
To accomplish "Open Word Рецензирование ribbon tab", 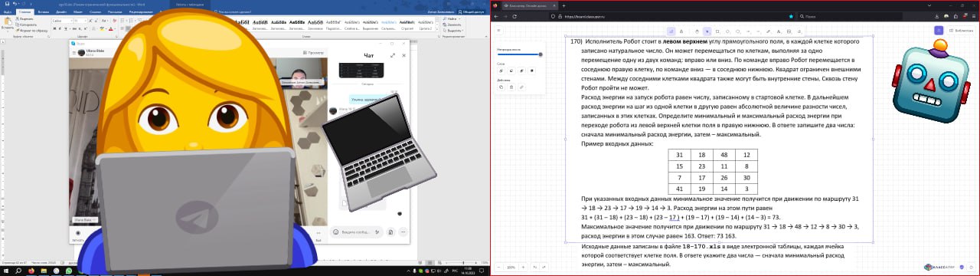I will pos(141,12).
